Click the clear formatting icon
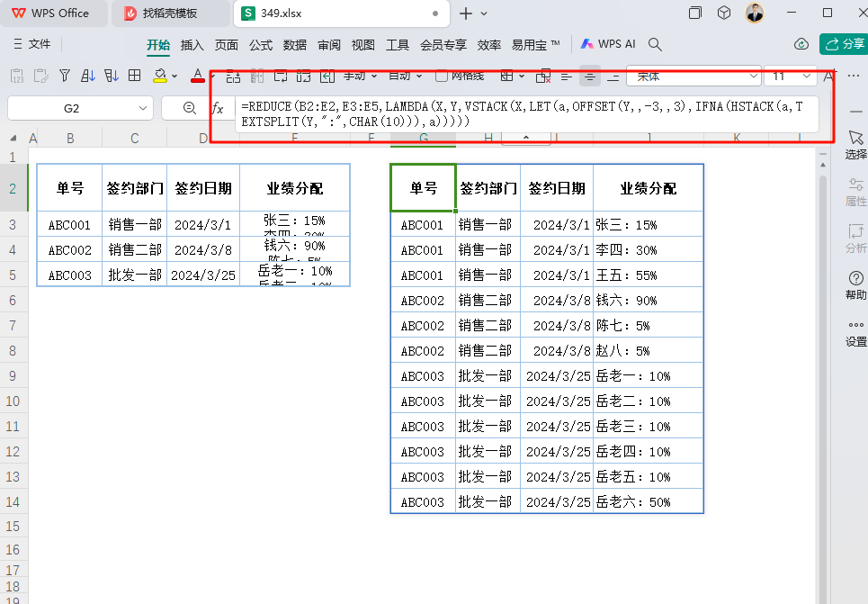The height and width of the screenshot is (604, 868). click(x=543, y=76)
